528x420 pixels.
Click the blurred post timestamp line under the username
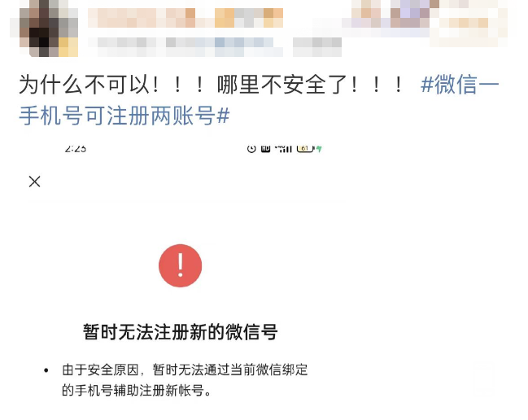pyautogui.click(x=185, y=47)
